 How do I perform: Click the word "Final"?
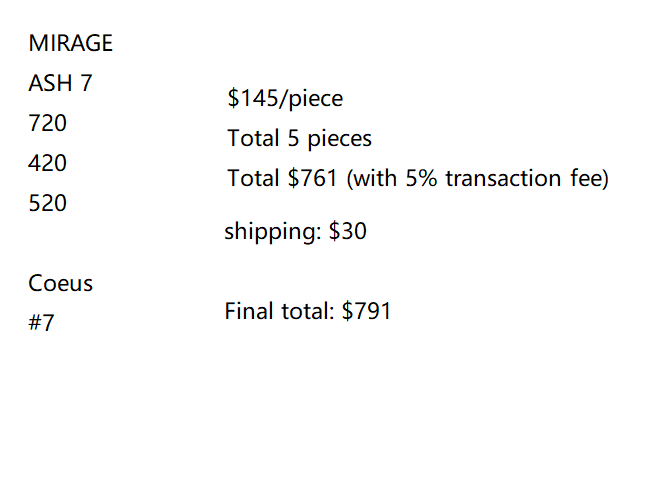247,311
